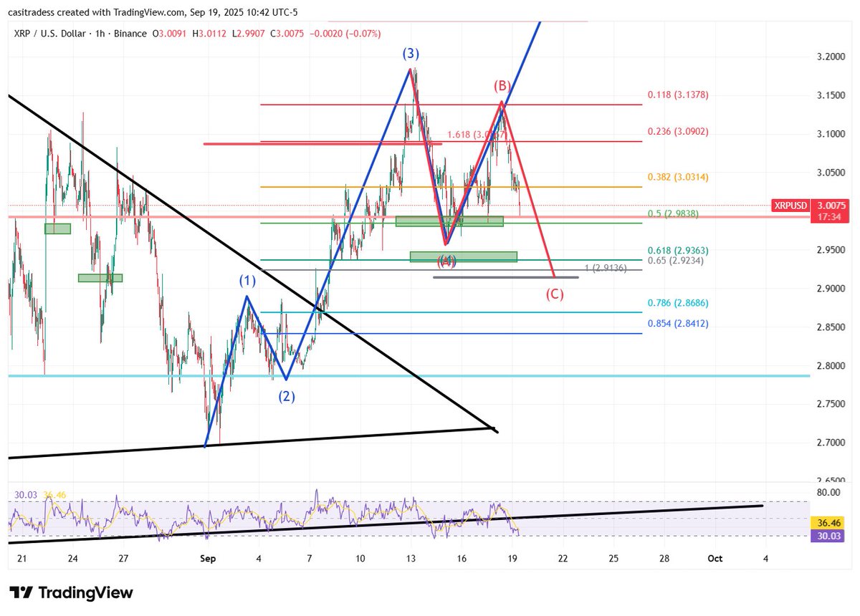
Task: Select the blue wave (3) label
Action: tap(411, 54)
